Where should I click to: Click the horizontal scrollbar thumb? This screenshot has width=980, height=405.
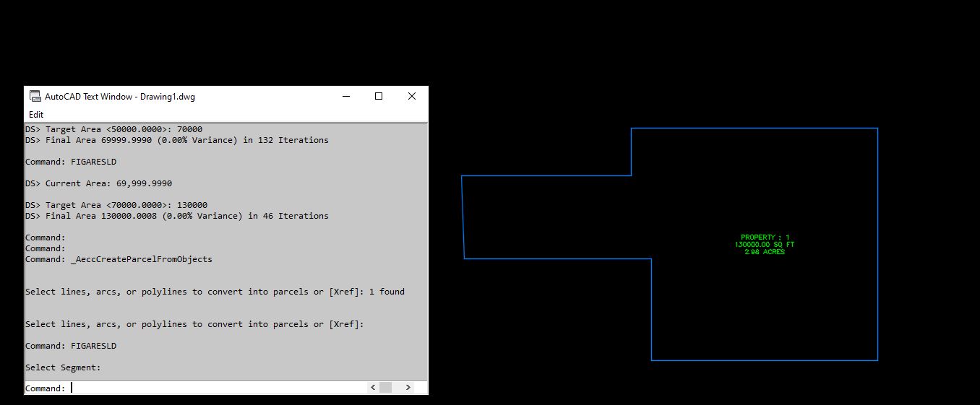[385, 388]
